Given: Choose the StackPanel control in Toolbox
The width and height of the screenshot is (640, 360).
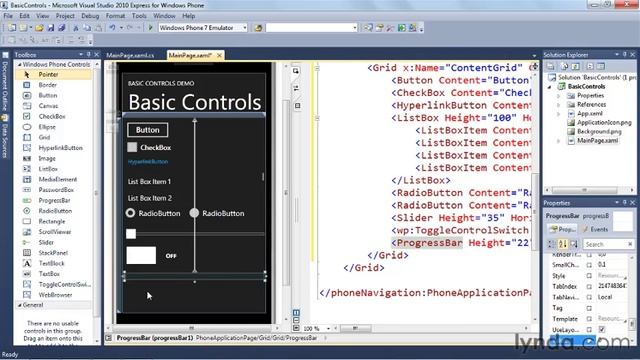Looking at the screenshot, I should (53, 253).
